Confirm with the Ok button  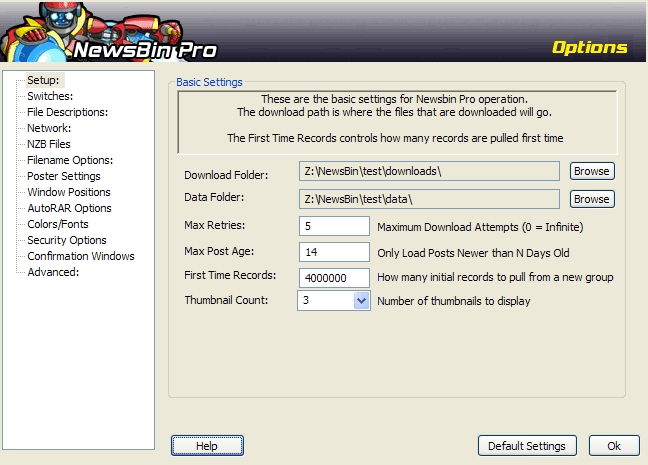pyautogui.click(x=614, y=446)
